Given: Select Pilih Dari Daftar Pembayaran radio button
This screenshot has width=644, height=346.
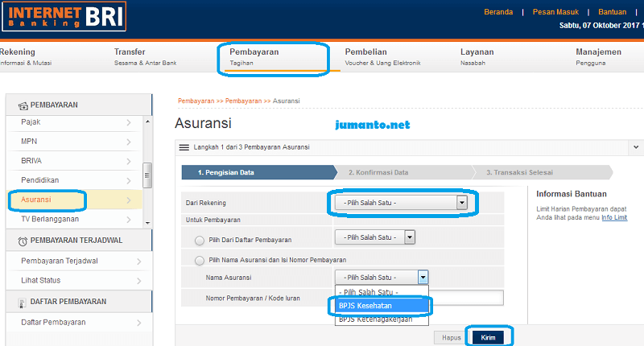Looking at the screenshot, I should [x=200, y=241].
